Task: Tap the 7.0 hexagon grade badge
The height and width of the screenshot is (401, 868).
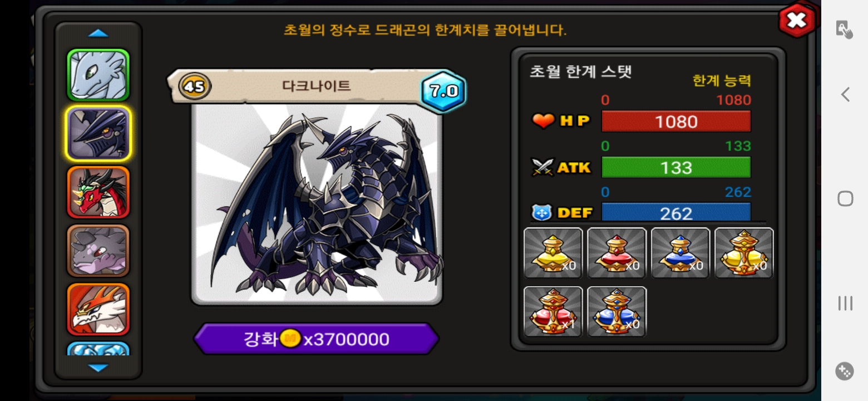Action: [443, 91]
